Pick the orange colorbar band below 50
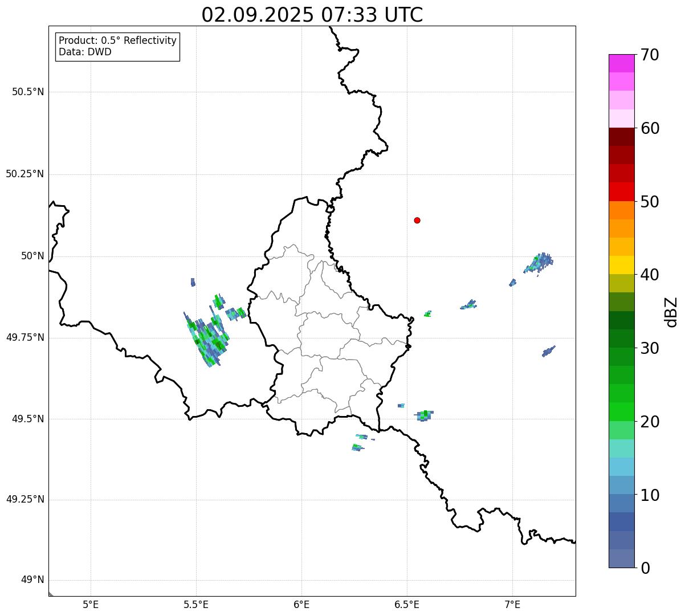Viewport: 685px width, 616px height. click(x=621, y=210)
